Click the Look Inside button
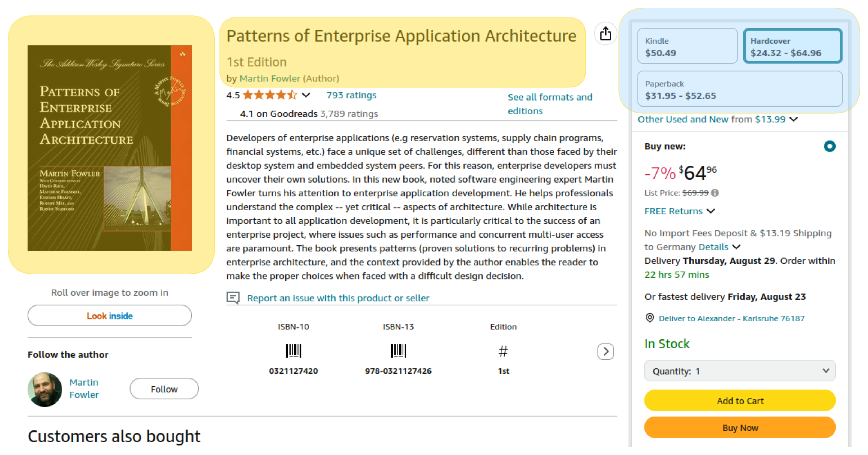This screenshot has height=455, width=868. click(x=109, y=316)
